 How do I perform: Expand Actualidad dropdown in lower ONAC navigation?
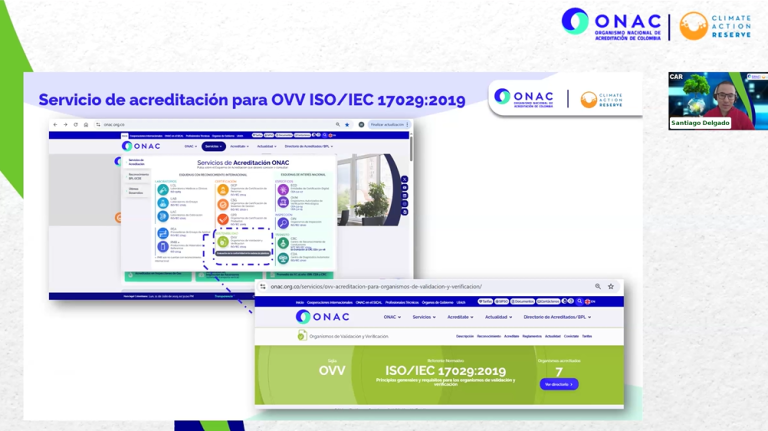(499, 317)
